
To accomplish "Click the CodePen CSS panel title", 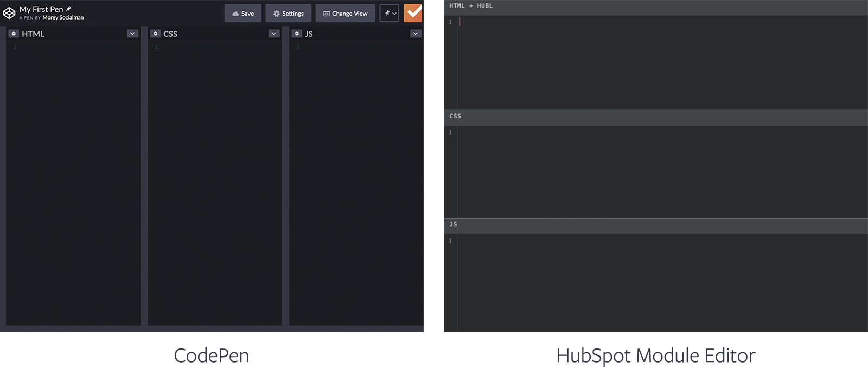I will pyautogui.click(x=170, y=34).
